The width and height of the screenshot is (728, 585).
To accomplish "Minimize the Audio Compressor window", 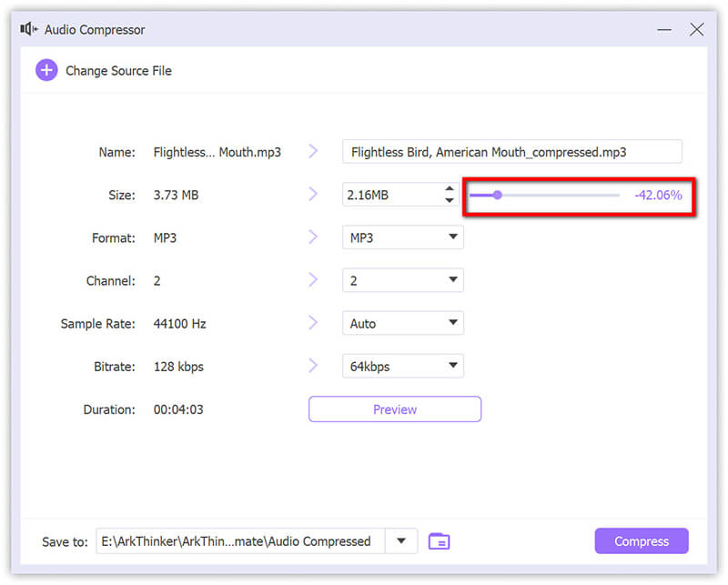I will (664, 30).
